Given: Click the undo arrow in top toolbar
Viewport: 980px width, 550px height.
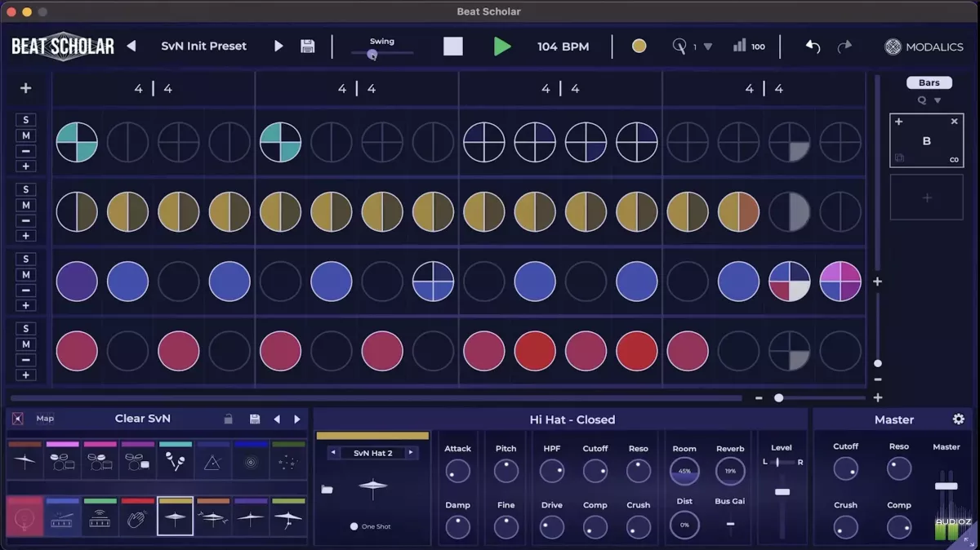Looking at the screenshot, I should coord(813,47).
